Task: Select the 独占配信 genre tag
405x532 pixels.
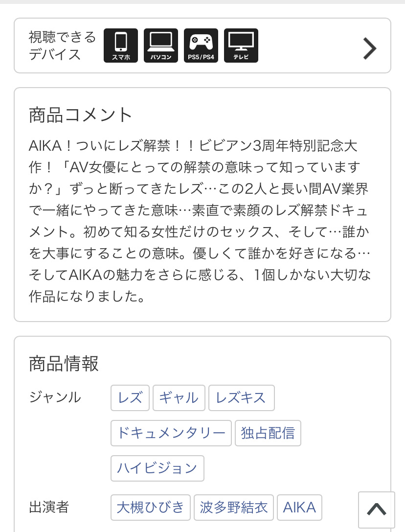Action: 268,433
